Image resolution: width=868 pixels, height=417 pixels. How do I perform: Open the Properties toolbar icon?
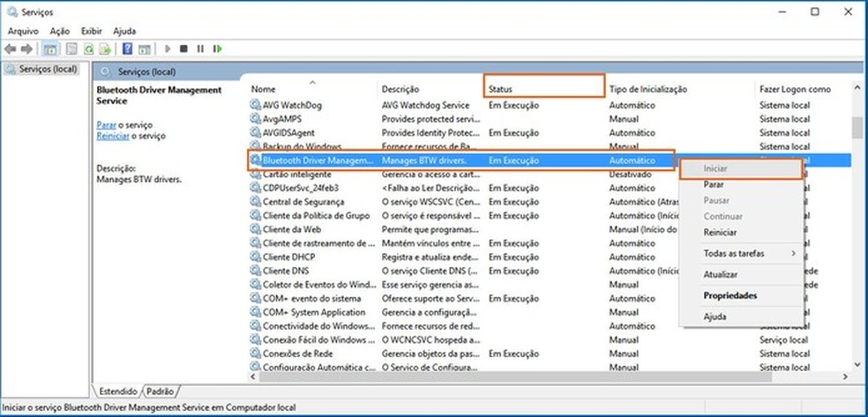(x=71, y=49)
